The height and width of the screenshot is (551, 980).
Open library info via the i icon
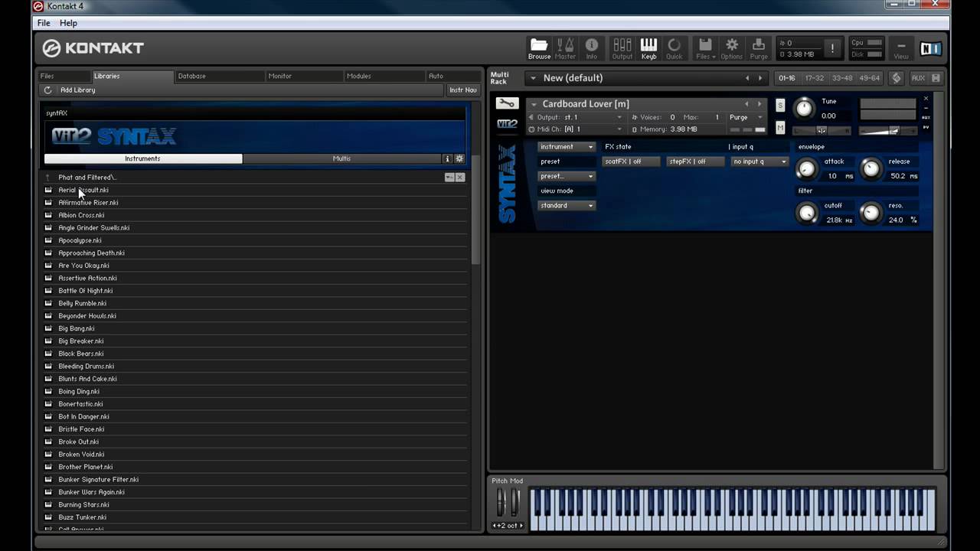click(447, 158)
